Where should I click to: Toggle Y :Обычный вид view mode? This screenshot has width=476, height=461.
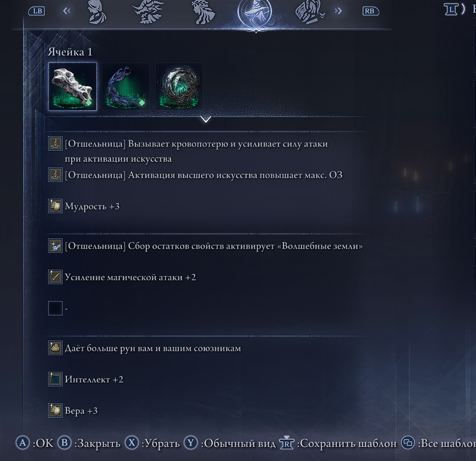pyautogui.click(x=230, y=443)
